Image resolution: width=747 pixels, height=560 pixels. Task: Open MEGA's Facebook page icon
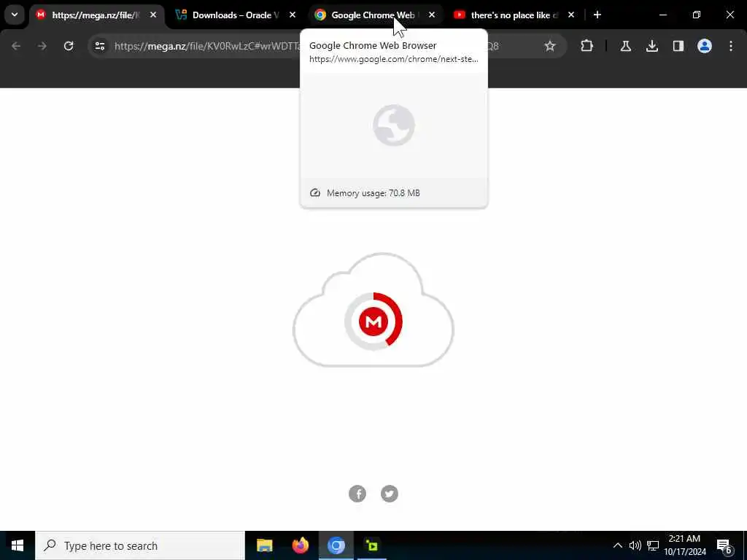click(357, 494)
